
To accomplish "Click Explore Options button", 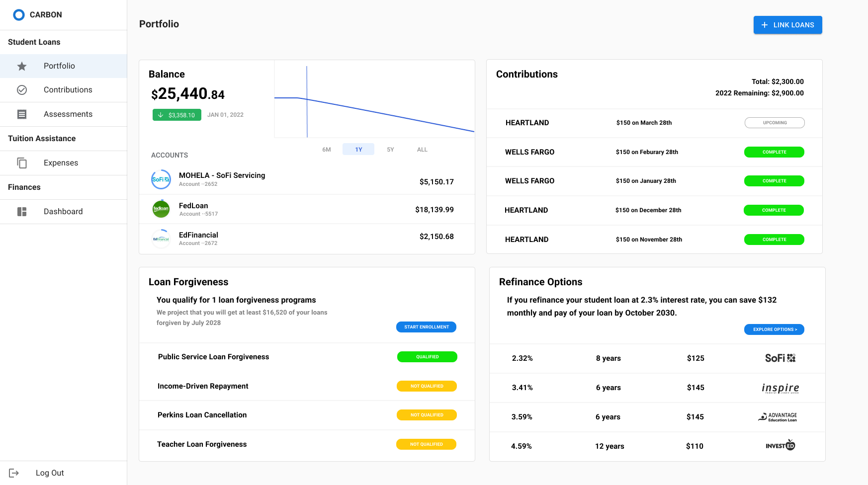I will point(774,329).
